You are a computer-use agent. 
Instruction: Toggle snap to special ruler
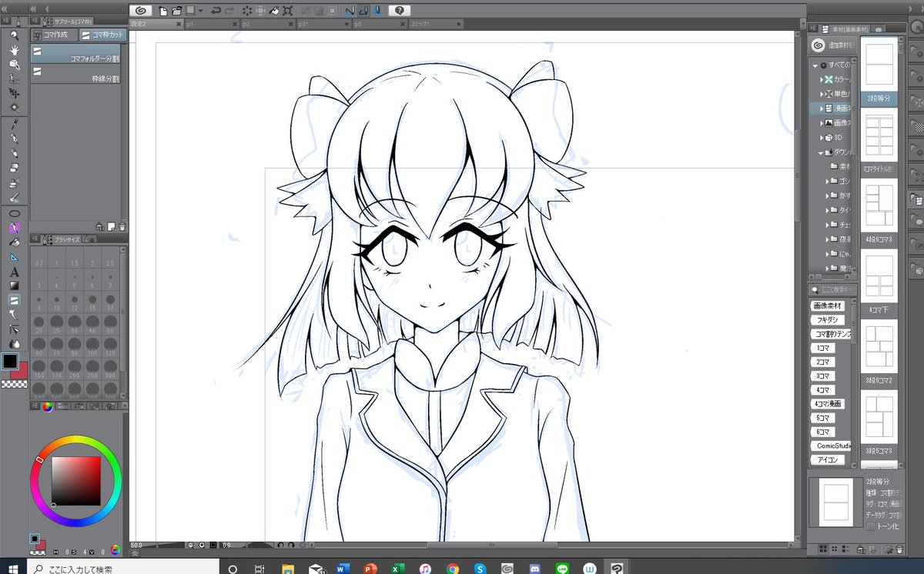[x=363, y=11]
